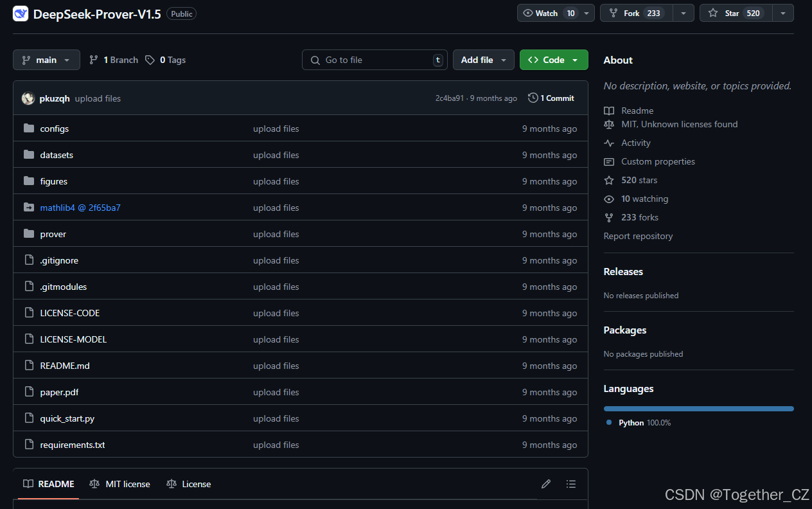812x509 pixels.
Task: Open the MIT, Unknown licenses found link
Action: tap(679, 124)
